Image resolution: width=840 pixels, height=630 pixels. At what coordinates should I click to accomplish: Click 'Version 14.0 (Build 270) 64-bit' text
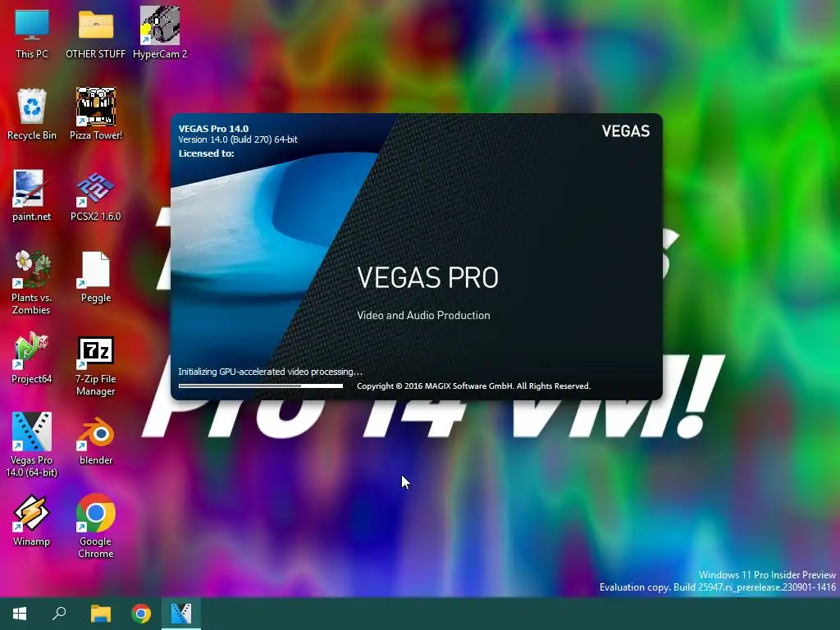tap(238, 139)
